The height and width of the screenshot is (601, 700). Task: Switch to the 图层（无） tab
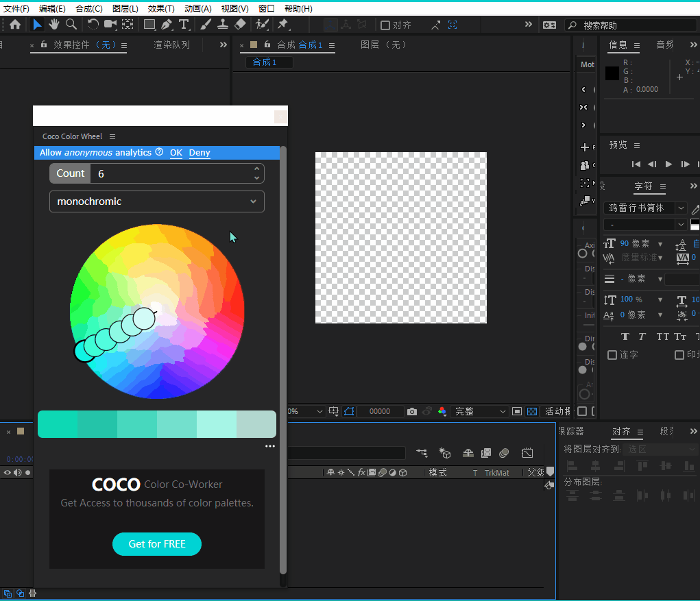pyautogui.click(x=383, y=45)
